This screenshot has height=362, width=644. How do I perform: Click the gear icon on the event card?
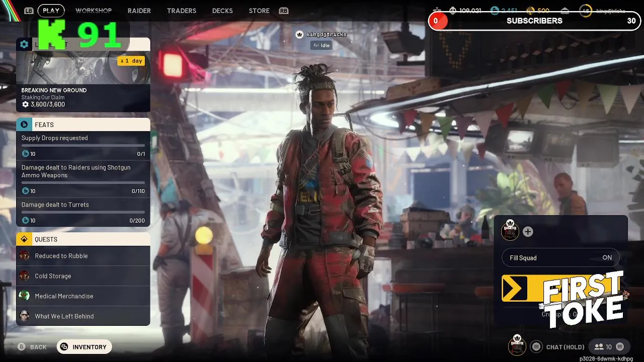click(x=24, y=44)
